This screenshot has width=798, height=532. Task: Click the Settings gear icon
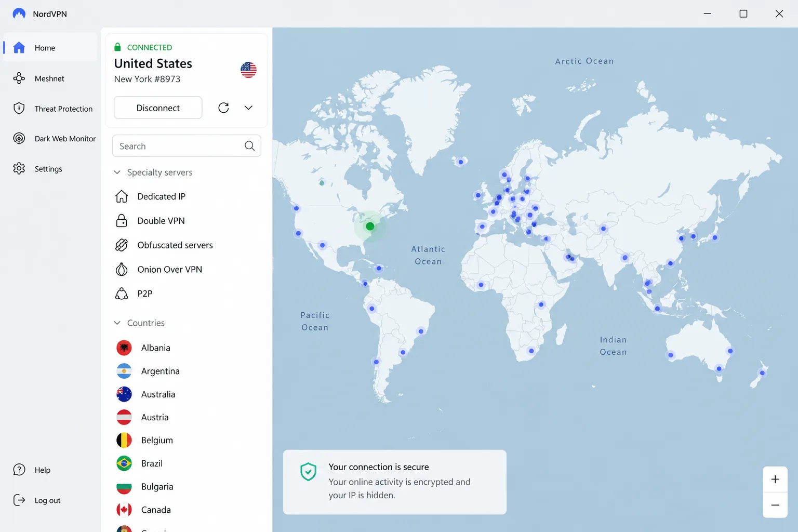pyautogui.click(x=19, y=169)
